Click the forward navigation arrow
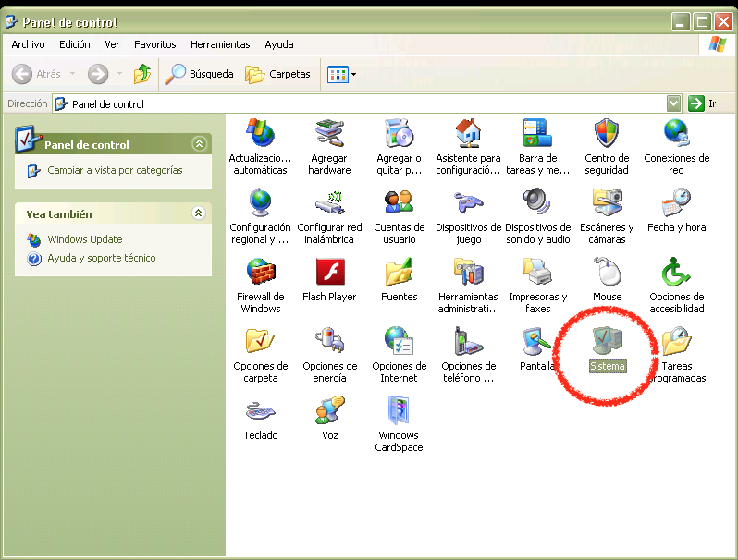Image resolution: width=738 pixels, height=560 pixels. click(98, 74)
